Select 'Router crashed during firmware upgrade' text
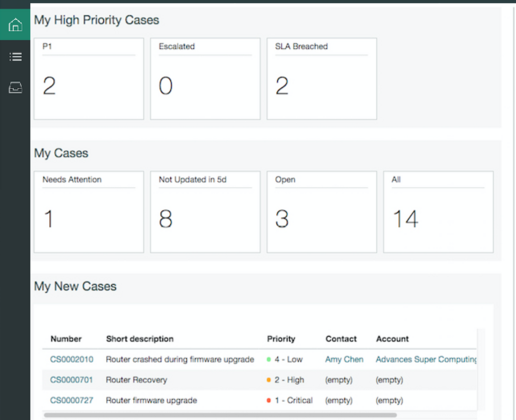 pos(180,359)
